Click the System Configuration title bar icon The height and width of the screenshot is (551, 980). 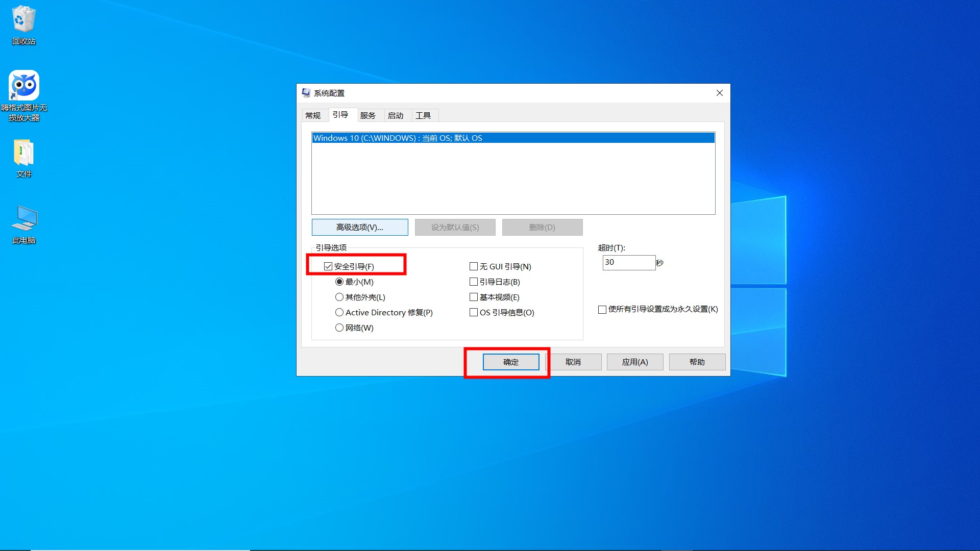click(306, 93)
